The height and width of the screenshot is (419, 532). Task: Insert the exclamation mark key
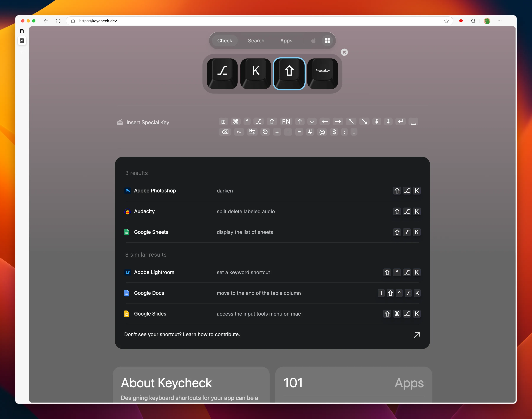(x=354, y=132)
